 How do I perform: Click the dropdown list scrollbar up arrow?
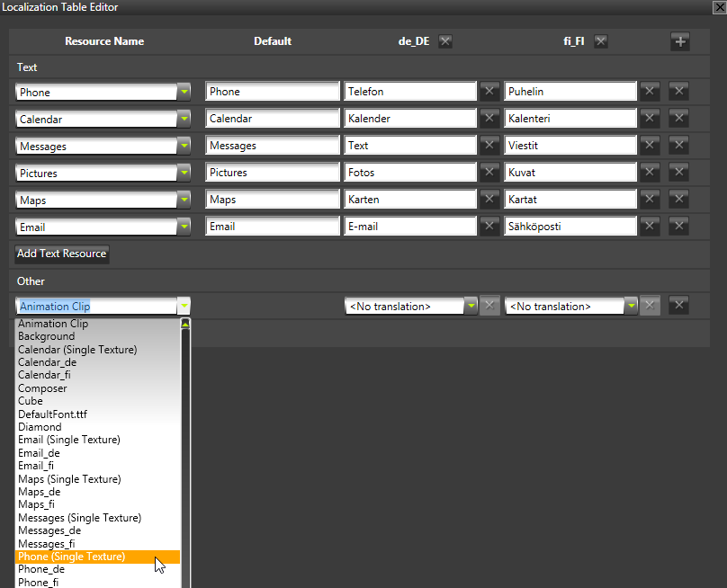[185, 324]
